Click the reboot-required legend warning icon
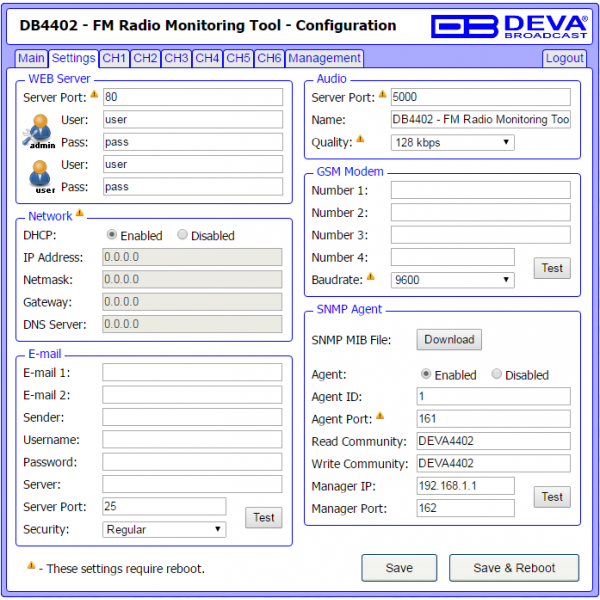This screenshot has height=600, width=600. click(x=31, y=565)
